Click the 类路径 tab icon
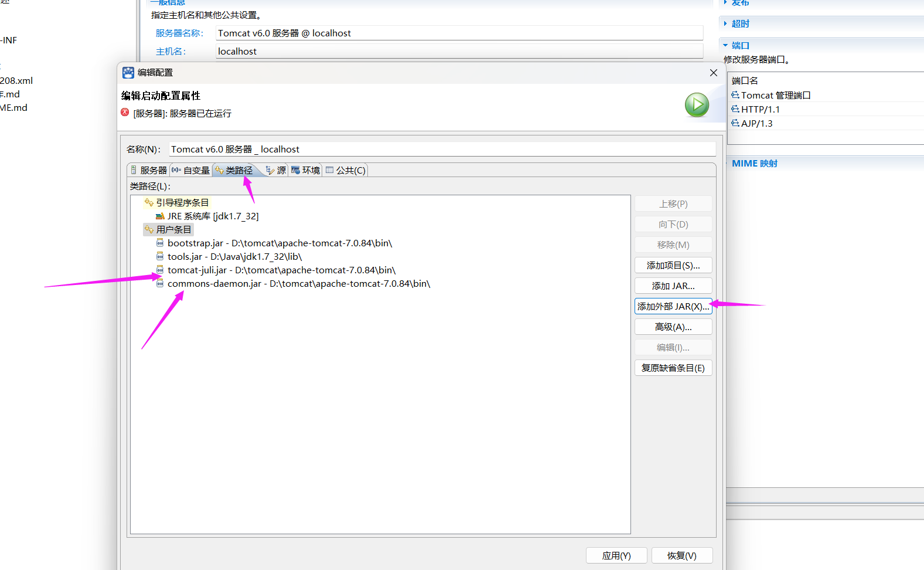This screenshot has height=570, width=924. 219,170
